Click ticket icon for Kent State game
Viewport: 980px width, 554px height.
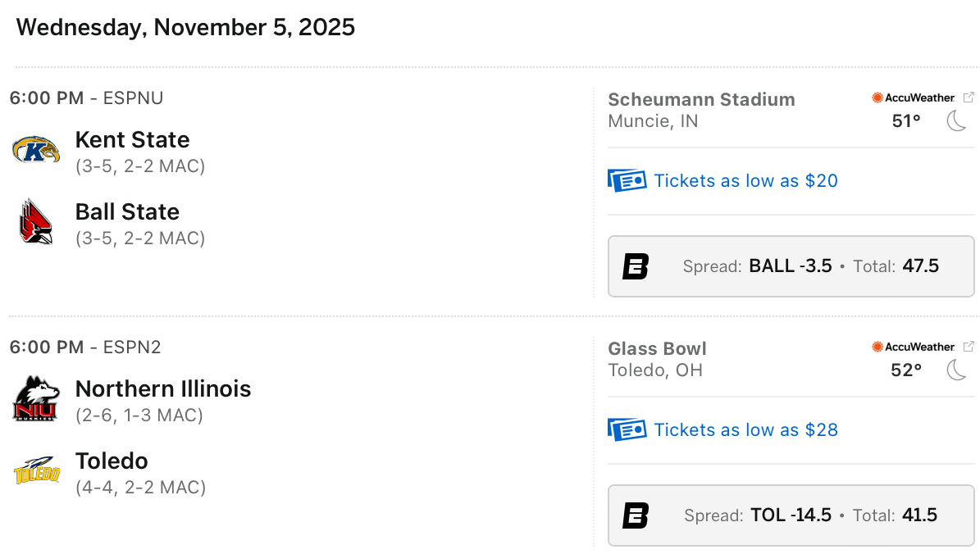627,180
